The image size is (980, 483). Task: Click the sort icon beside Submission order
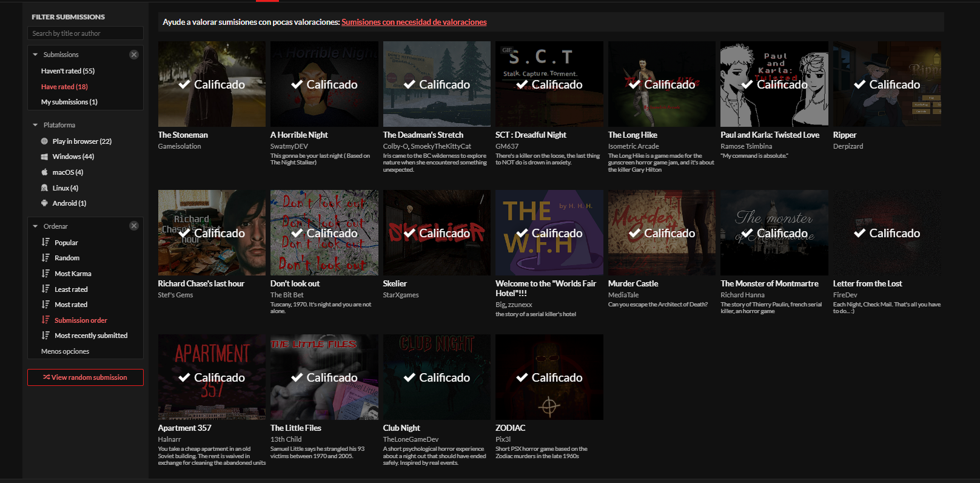(45, 320)
